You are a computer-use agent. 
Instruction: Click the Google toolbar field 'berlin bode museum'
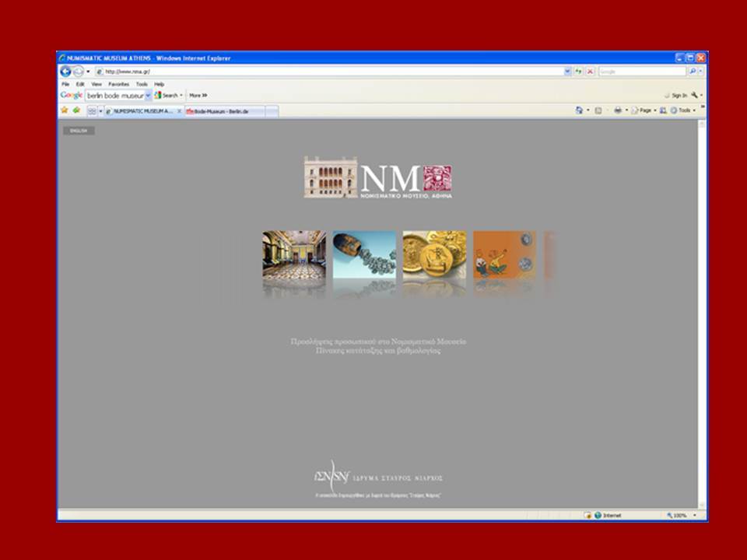(115, 96)
